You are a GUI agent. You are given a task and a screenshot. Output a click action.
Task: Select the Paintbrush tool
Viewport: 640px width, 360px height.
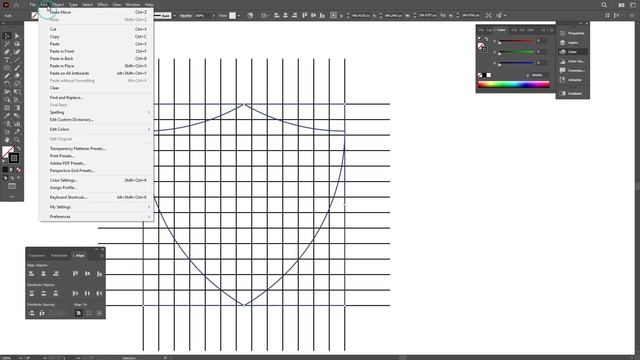click(17, 68)
